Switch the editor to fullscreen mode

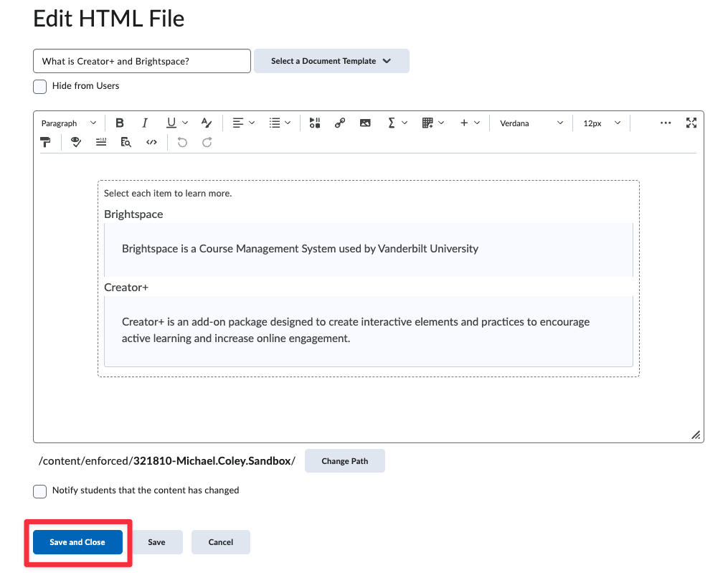point(691,123)
